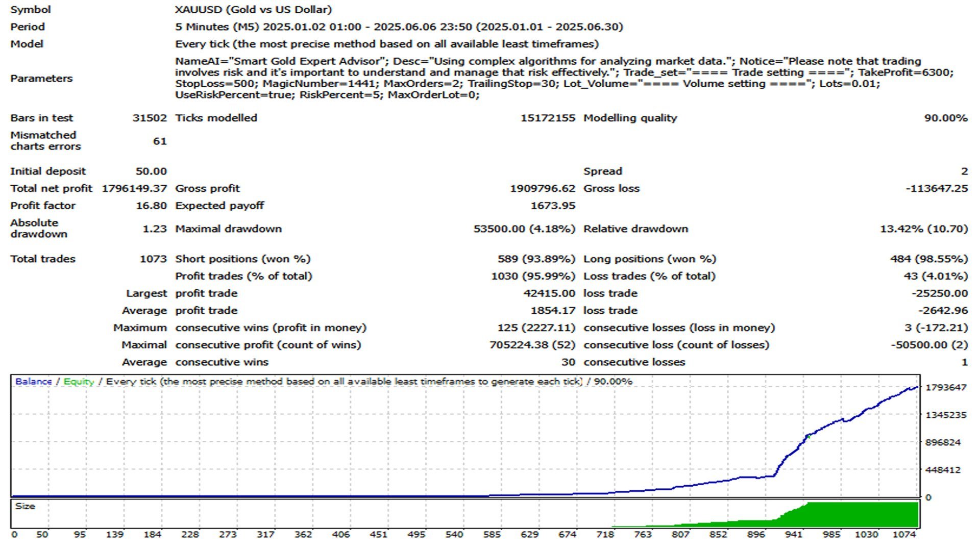980x551 pixels.
Task: Click the Profit factor value 16.80
Action: (x=151, y=206)
